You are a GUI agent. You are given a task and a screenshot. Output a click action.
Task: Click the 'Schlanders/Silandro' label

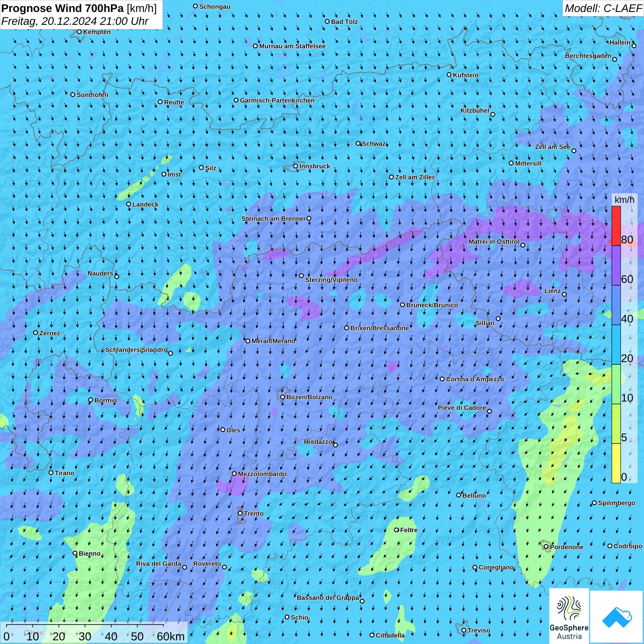pos(136,350)
